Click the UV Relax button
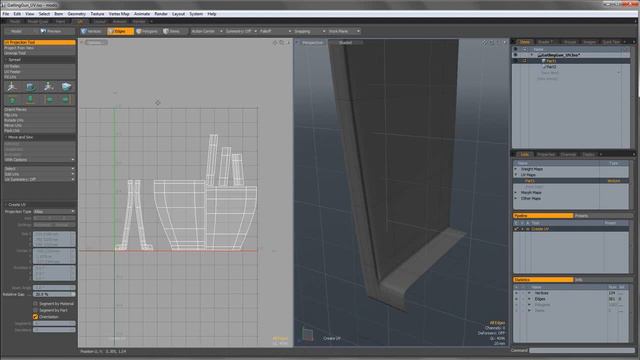This screenshot has width=640, height=360. point(40,66)
